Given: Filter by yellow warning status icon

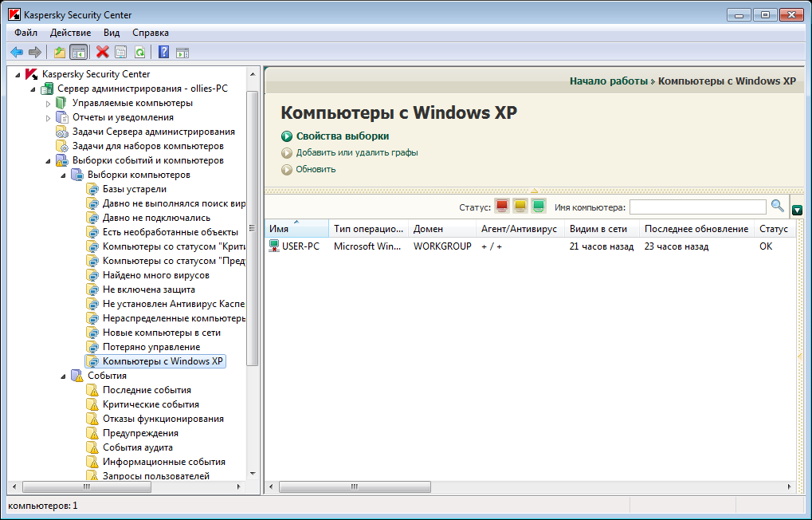Looking at the screenshot, I should coord(520,207).
